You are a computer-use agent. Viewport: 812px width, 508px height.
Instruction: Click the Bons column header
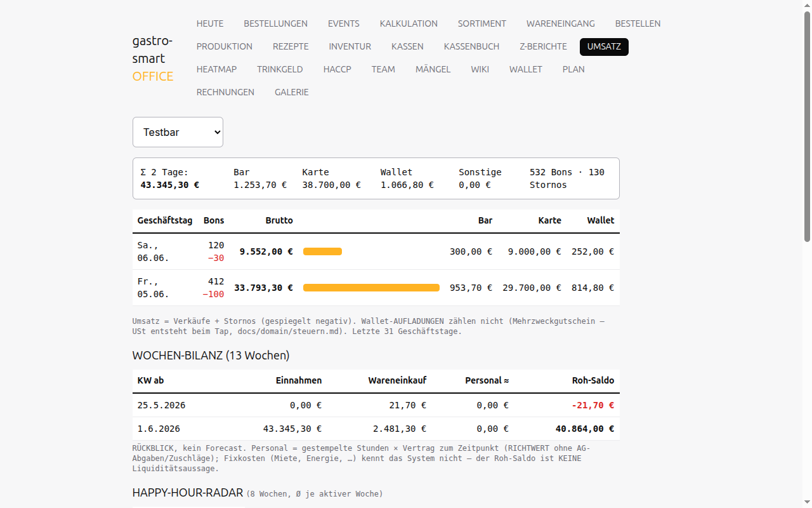point(214,220)
